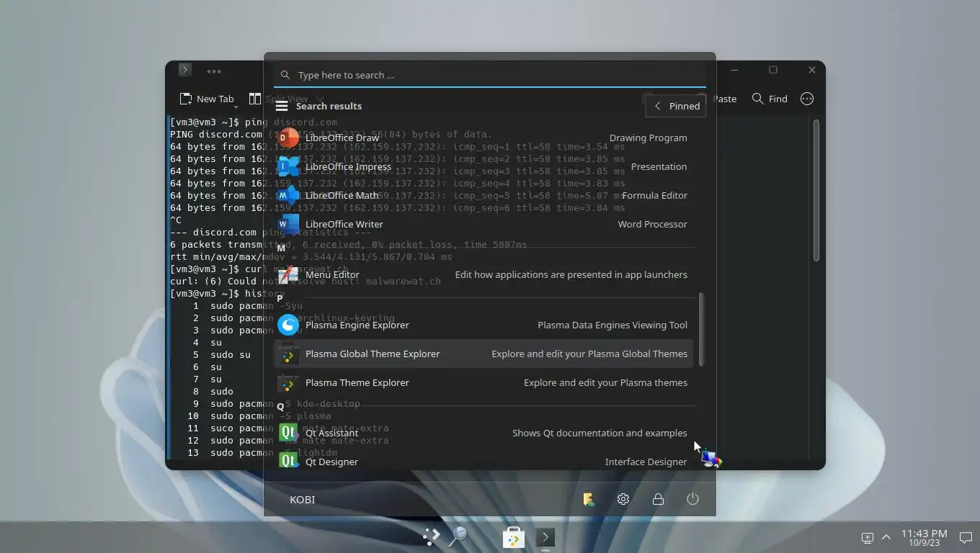Open the Menu Editor icon
The width and height of the screenshot is (980, 553).
(288, 274)
